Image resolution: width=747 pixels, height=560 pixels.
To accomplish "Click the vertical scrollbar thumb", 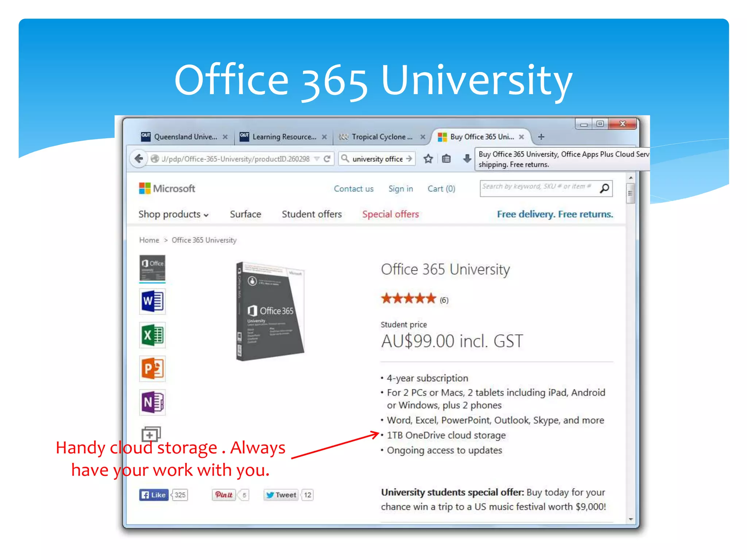I will [x=630, y=193].
